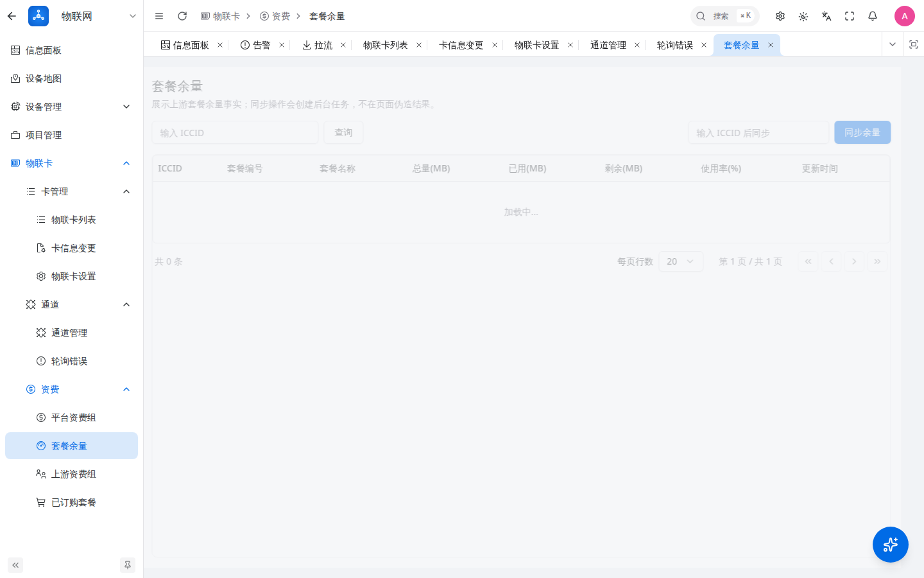The height and width of the screenshot is (578, 924).
Task: Maximize content area icon in the tab bar
Action: pos(914,44)
